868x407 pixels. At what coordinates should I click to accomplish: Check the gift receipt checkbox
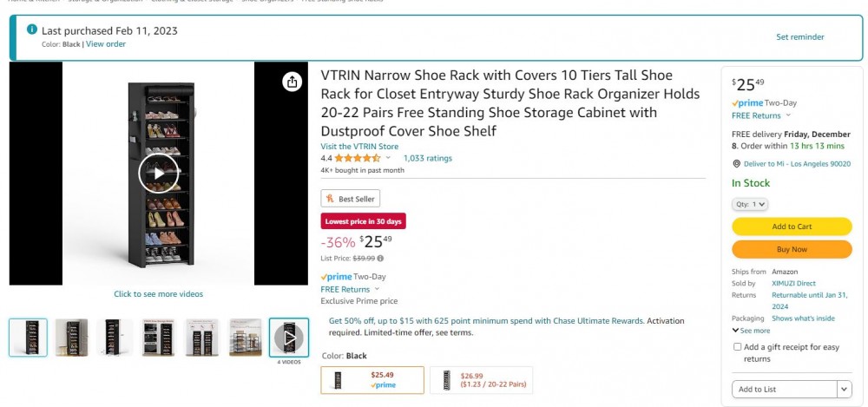[x=738, y=347]
